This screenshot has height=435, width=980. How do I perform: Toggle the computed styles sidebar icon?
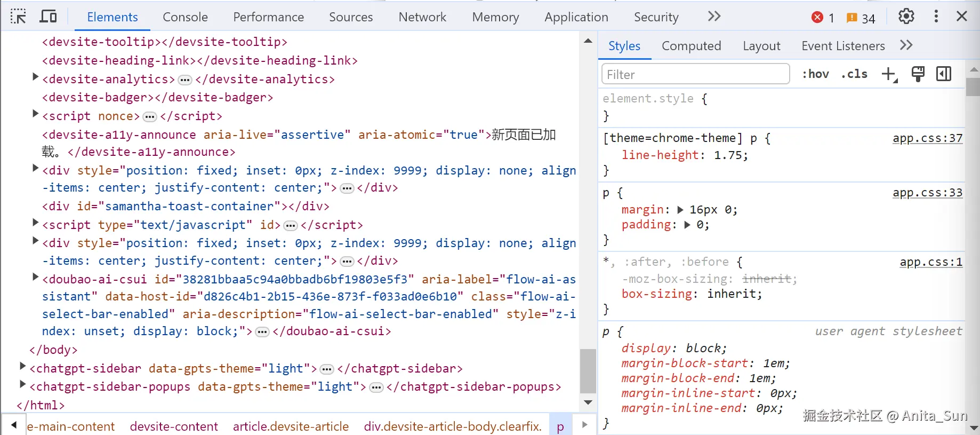point(944,74)
